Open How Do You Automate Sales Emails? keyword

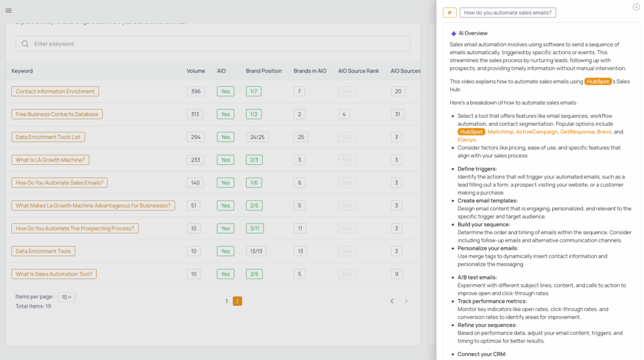[x=60, y=183]
